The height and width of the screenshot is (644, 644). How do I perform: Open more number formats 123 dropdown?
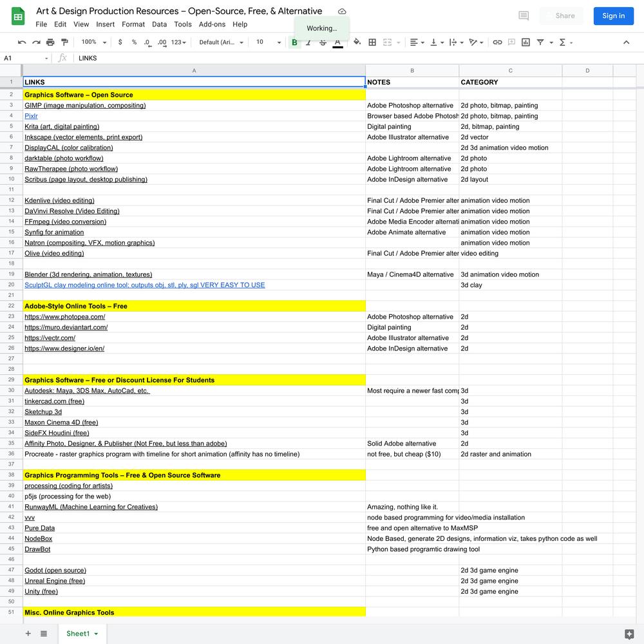(x=178, y=43)
